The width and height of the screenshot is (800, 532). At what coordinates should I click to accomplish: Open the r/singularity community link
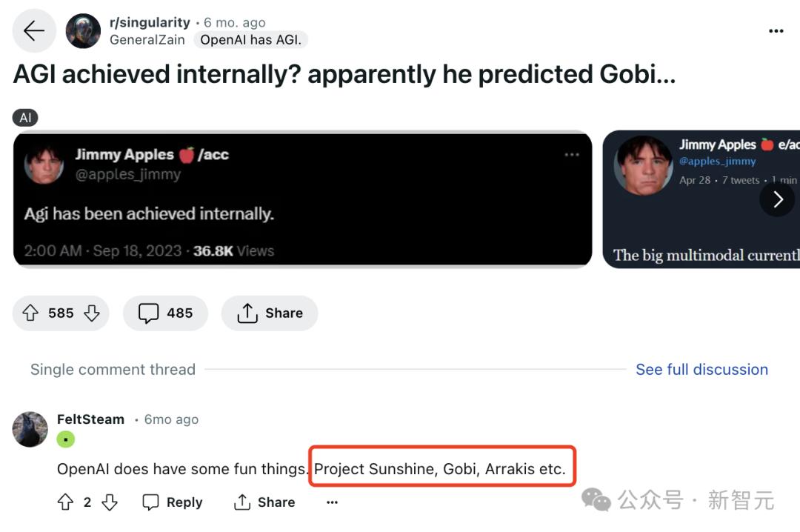[x=150, y=22]
